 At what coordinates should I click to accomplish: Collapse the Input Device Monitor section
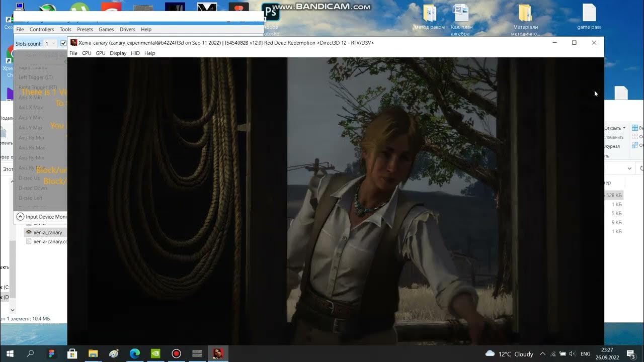(x=20, y=217)
